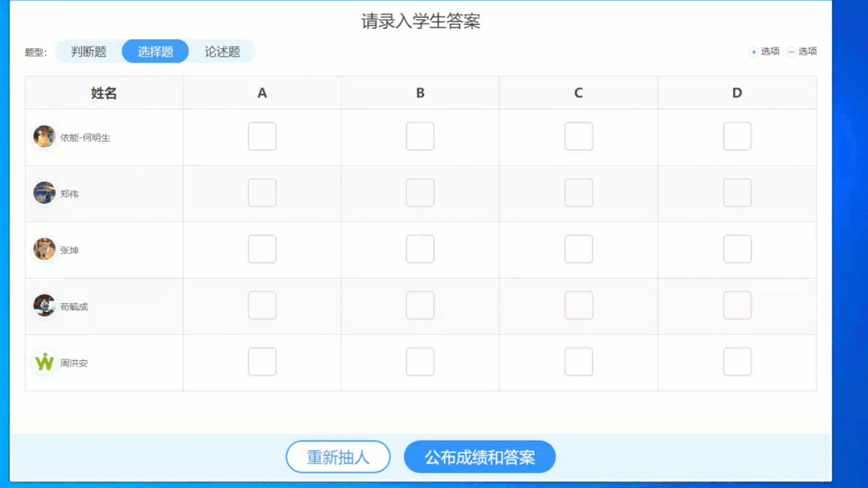Switch to the 判断题 question type
This screenshot has width=868, height=488.
[x=88, y=51]
